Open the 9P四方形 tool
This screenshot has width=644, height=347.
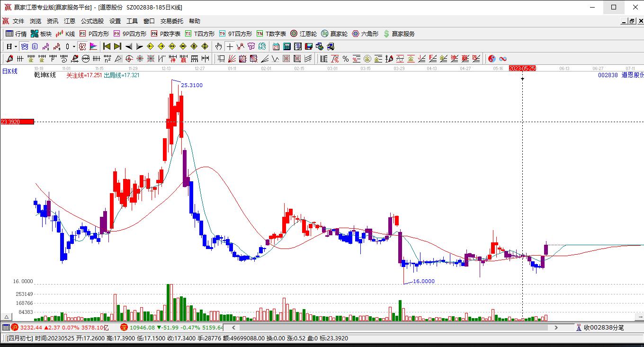point(130,34)
